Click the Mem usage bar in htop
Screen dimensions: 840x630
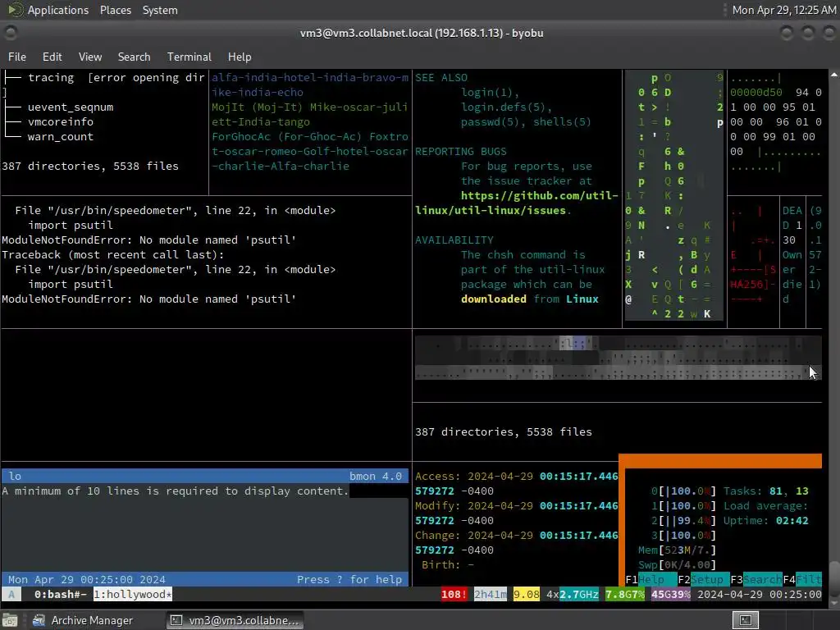coord(677,550)
